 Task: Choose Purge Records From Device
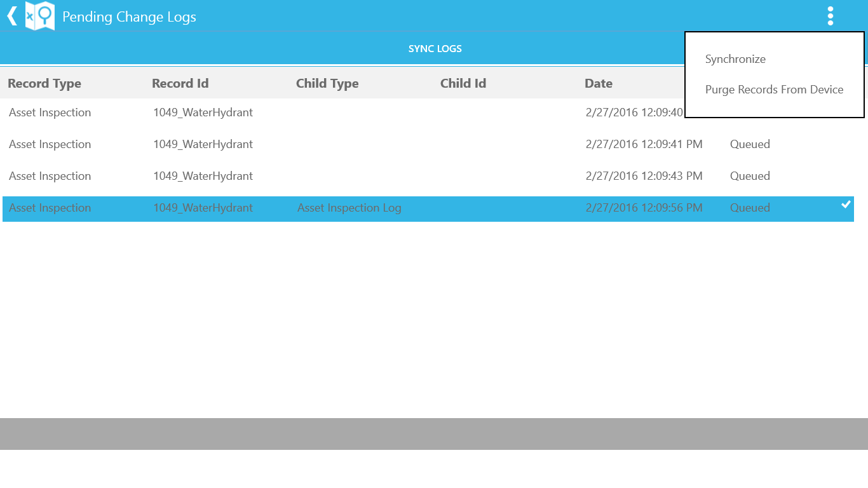[774, 89]
